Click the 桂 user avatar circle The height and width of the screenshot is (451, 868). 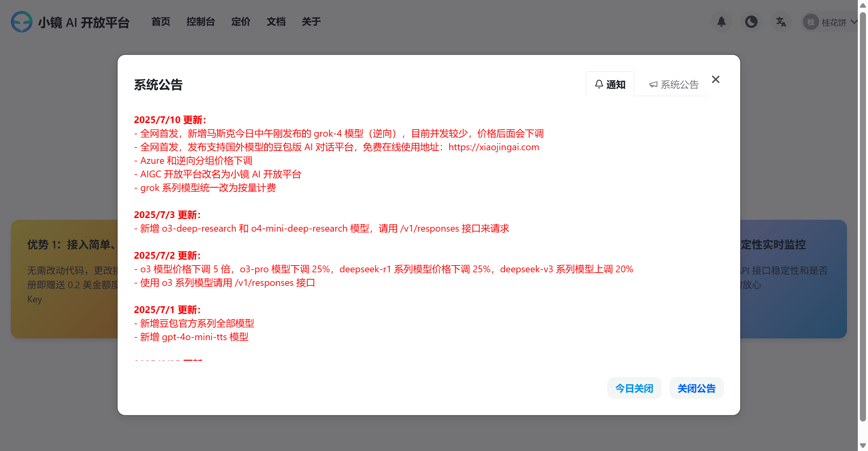click(811, 22)
